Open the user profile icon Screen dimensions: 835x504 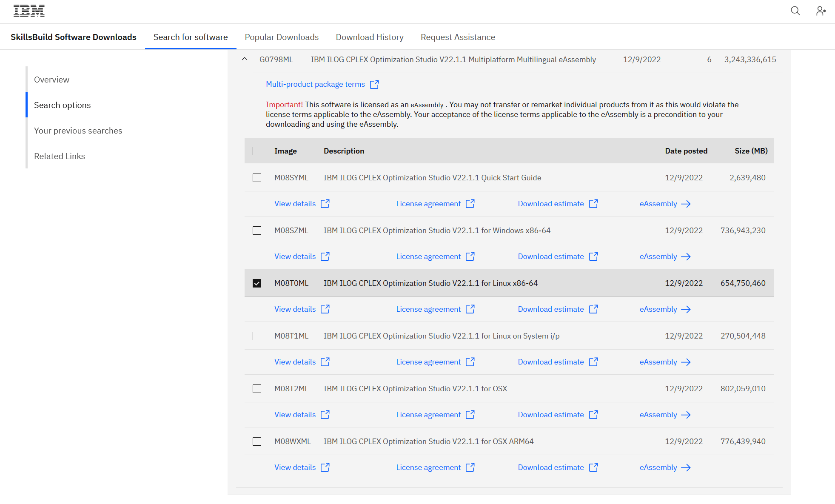tap(821, 11)
